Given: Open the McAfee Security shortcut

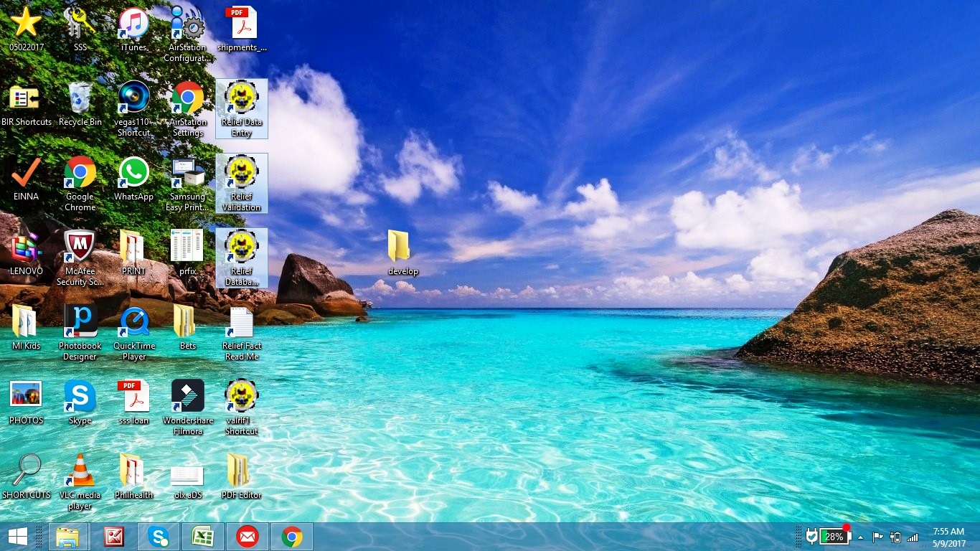Looking at the screenshot, I should (x=80, y=258).
